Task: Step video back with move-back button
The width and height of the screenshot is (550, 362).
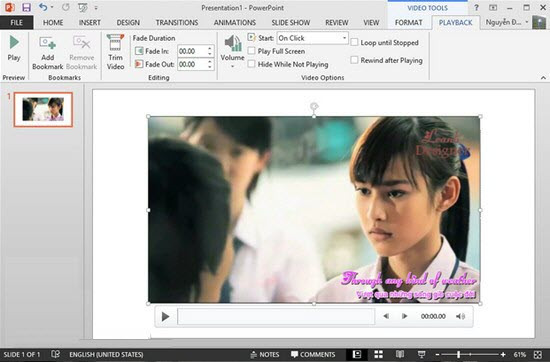Action: [x=386, y=316]
